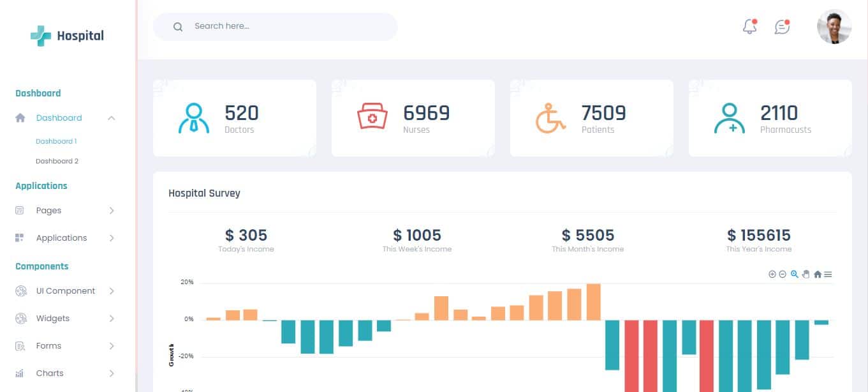Open the Charts sidebar menu
Screen dimensions: 868x392
[x=50, y=373]
